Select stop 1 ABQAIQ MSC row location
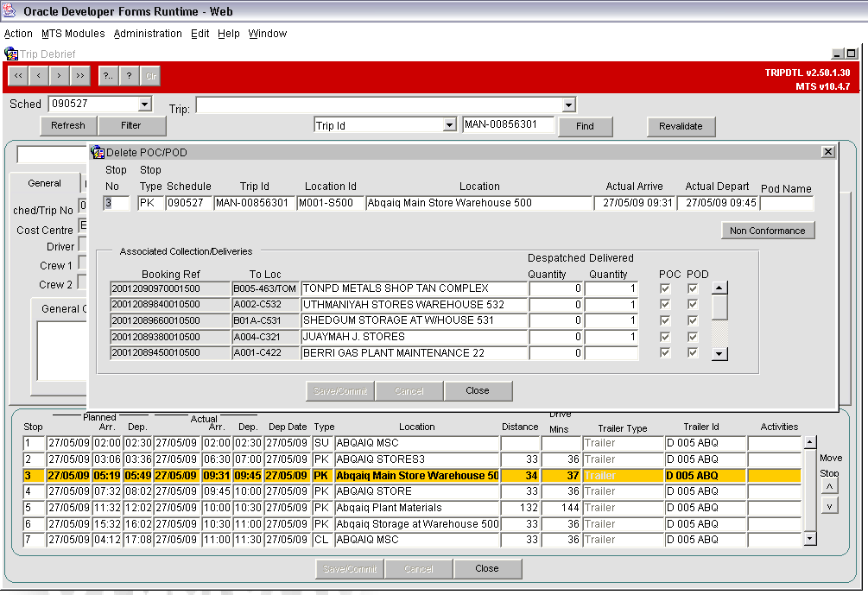The width and height of the screenshot is (868, 595). coord(417,443)
